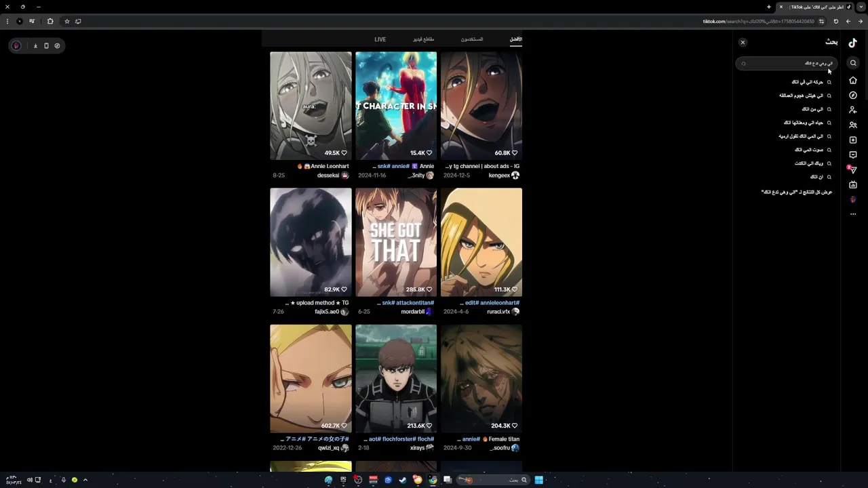Click the phone icon in floating toolbar

pos(46,45)
